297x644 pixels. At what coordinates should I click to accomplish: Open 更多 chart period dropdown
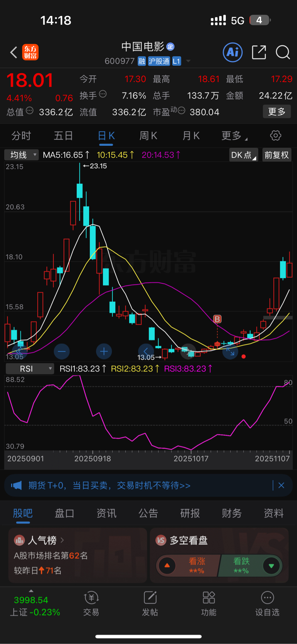235,136
